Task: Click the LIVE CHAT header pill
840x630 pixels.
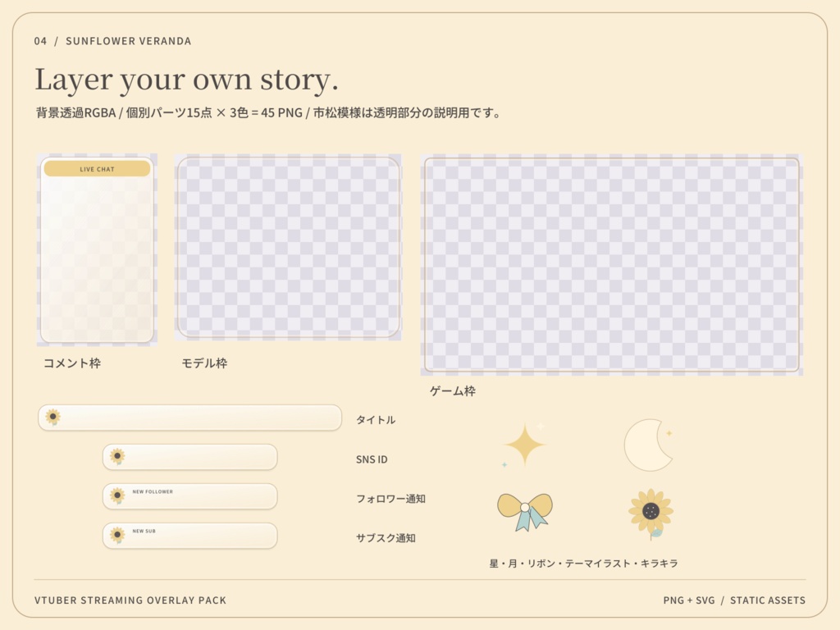Action: [x=97, y=169]
